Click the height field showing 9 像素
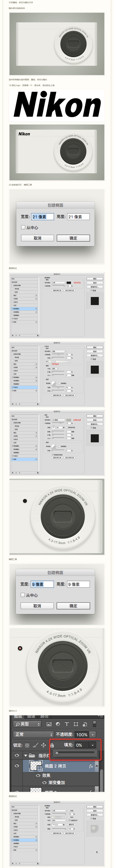 click(78, 584)
